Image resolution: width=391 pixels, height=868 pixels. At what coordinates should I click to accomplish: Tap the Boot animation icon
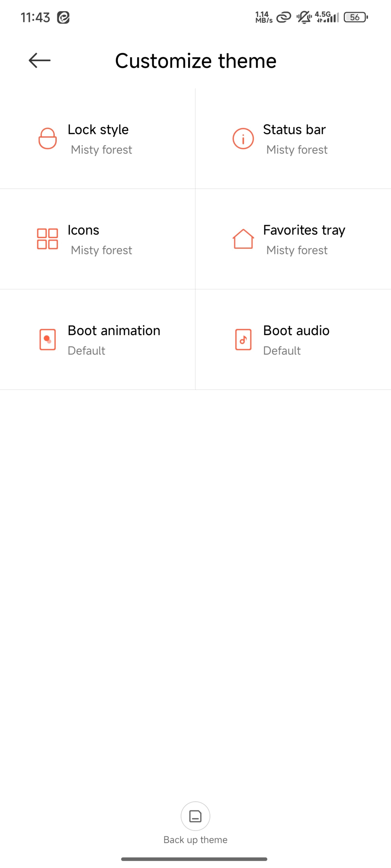click(x=48, y=340)
